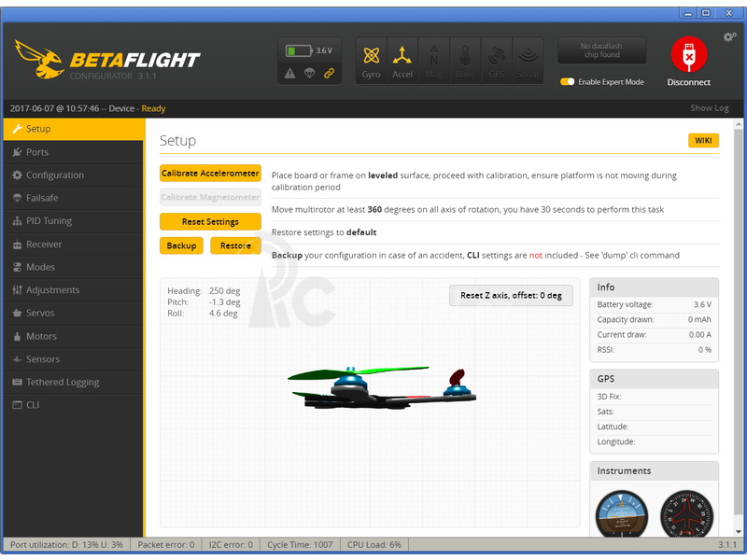Click the vertical scrollbar thumb
The width and height of the screenshot is (747, 560).
(x=739, y=324)
